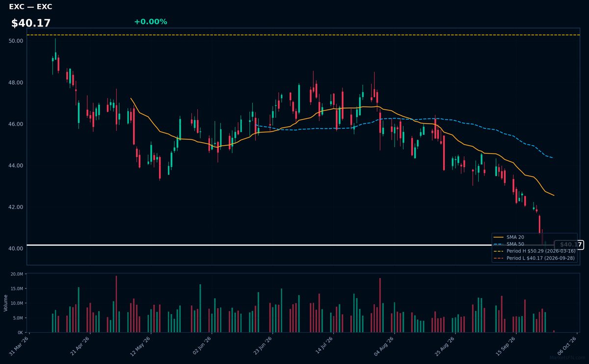Click the 15.0M volume axis label
This screenshot has height=364, width=589.
17,288
